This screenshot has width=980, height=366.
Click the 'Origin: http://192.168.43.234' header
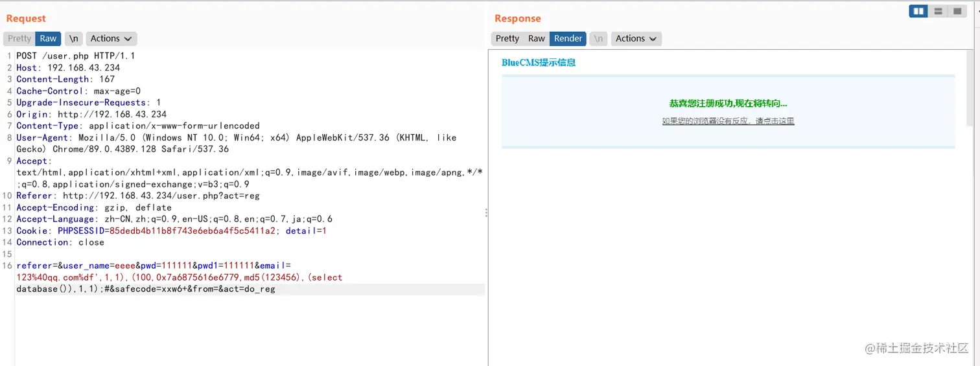[x=91, y=114]
